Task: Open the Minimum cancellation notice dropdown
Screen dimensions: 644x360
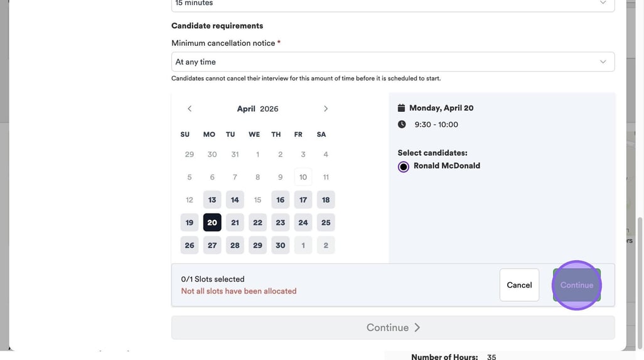Action: pyautogui.click(x=392, y=62)
